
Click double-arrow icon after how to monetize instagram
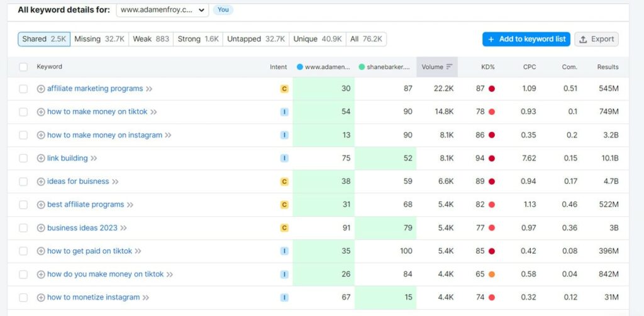(x=145, y=298)
